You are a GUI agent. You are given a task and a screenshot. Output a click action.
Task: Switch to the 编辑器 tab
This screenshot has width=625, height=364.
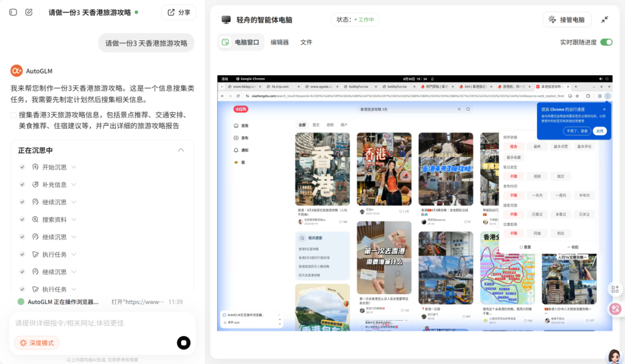pos(280,42)
